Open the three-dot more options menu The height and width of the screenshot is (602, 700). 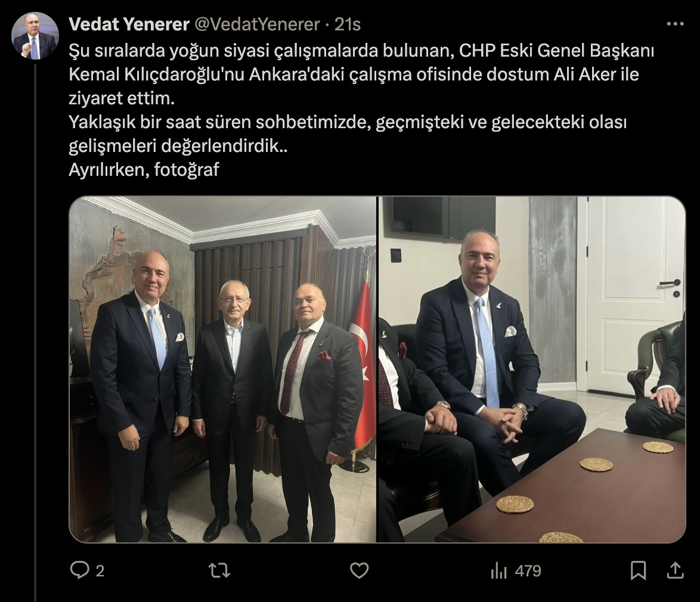675,24
